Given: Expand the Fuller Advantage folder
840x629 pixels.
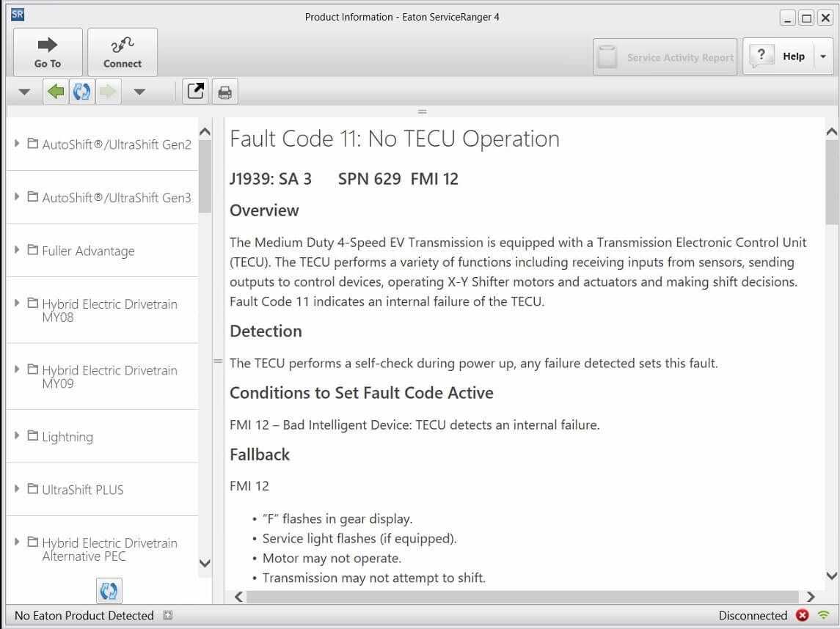Looking at the screenshot, I should point(18,250).
